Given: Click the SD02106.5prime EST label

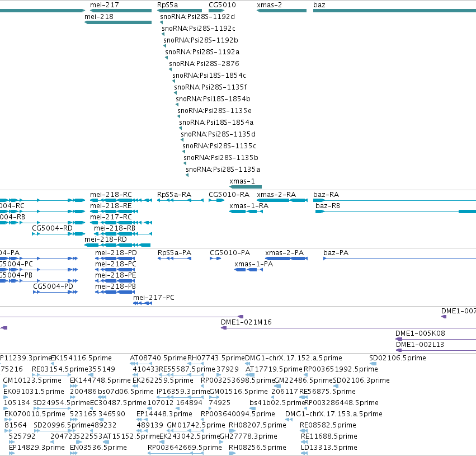Looking at the screenshot, I should [398, 358].
